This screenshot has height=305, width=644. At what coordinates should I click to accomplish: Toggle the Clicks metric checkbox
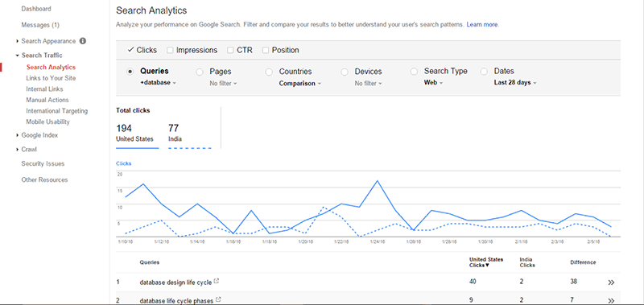131,50
